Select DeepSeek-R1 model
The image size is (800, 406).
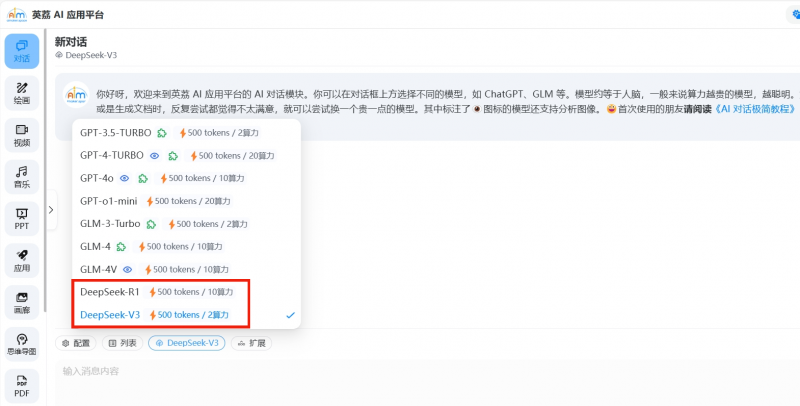[186, 292]
